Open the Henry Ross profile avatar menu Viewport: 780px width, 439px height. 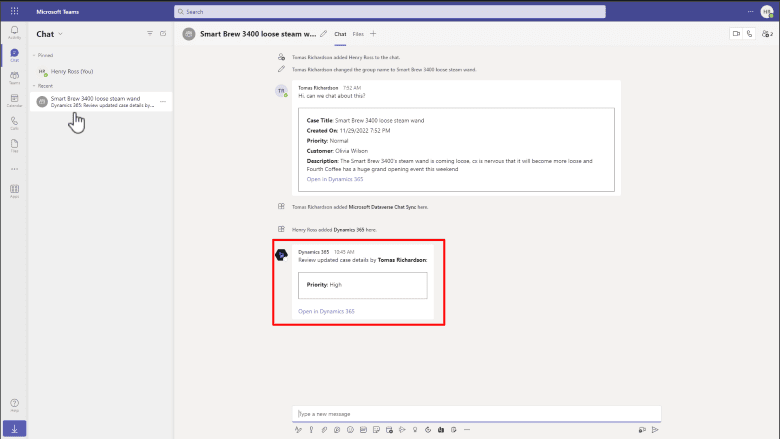[767, 11]
